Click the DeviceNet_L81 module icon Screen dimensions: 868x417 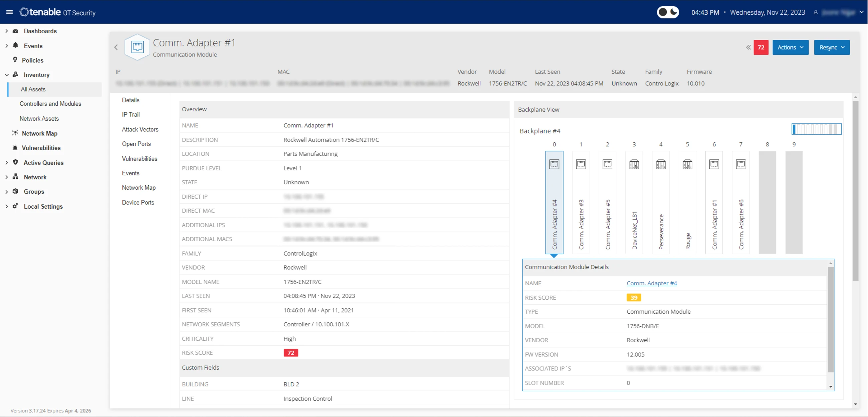pos(633,164)
